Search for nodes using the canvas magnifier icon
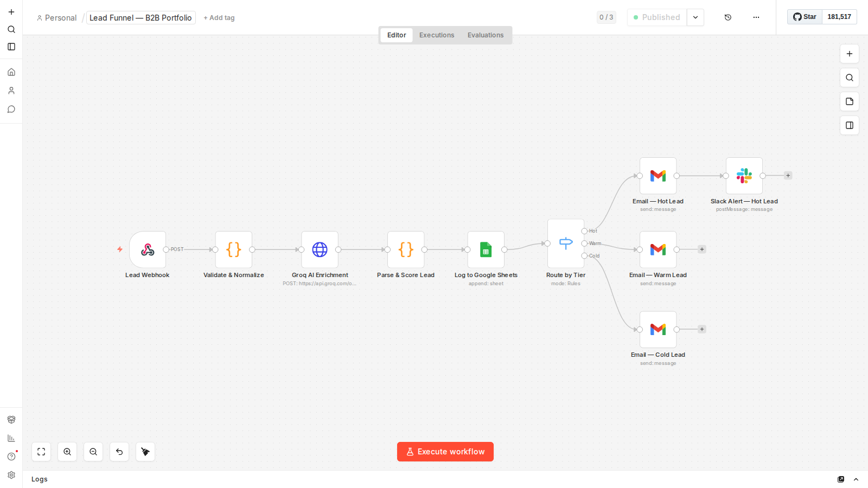This screenshot has height=488, width=868. point(849,78)
